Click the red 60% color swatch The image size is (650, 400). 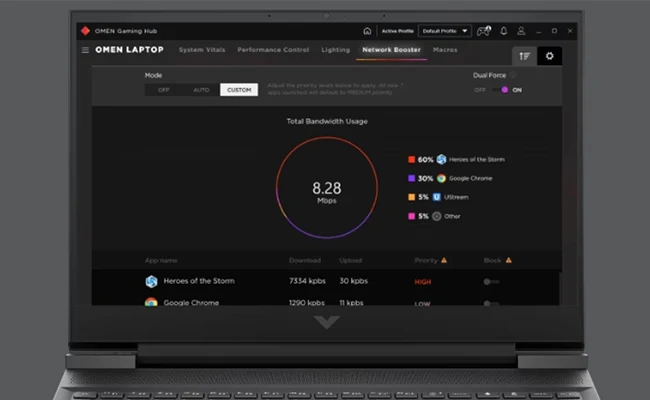coord(412,160)
